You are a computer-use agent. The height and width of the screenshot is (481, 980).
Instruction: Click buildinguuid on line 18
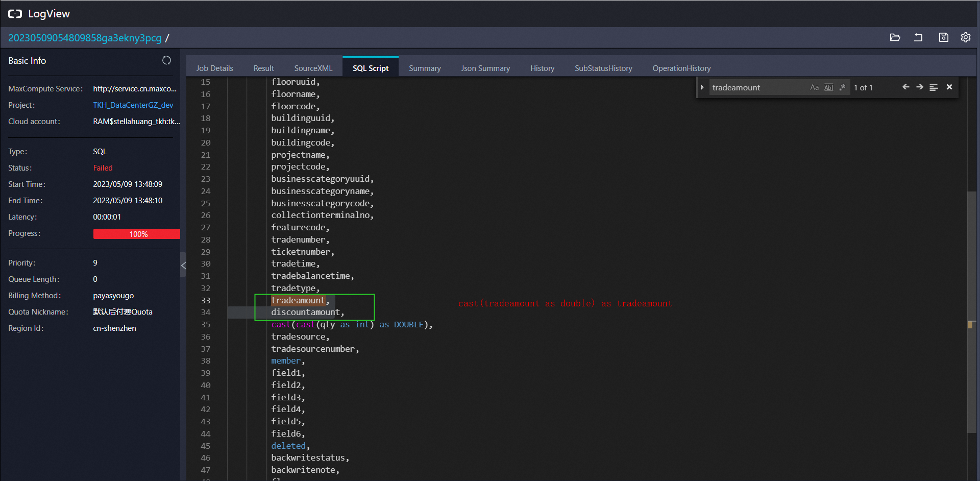tap(300, 118)
